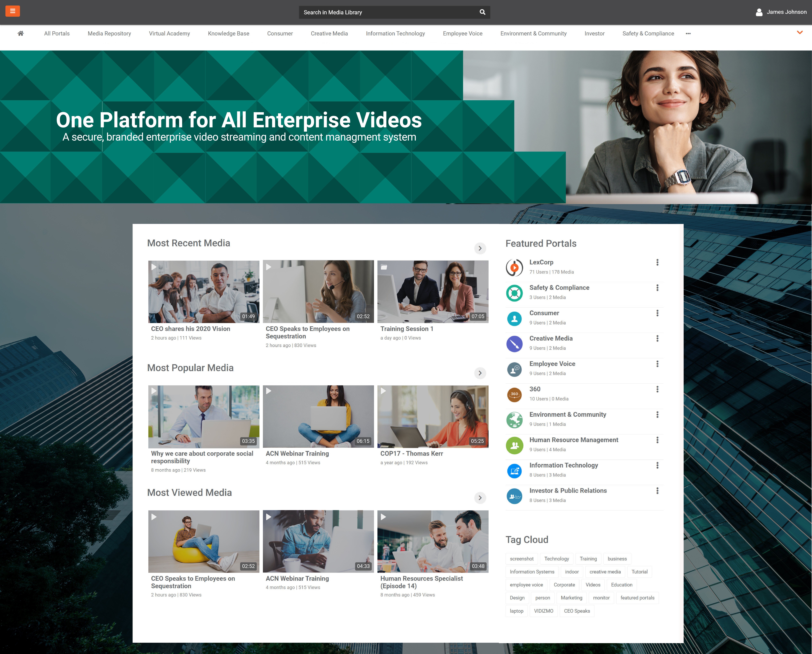
Task: Open the Media Repository nav item
Action: (x=109, y=34)
